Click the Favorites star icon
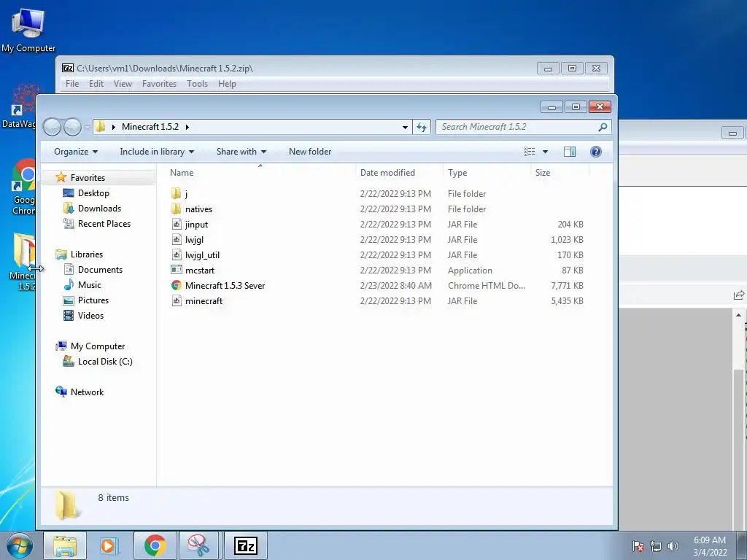 (x=61, y=177)
